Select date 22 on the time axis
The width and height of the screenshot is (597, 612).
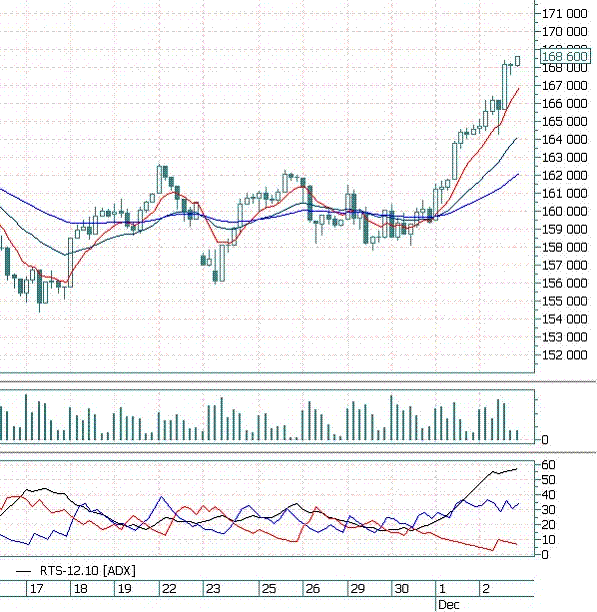tap(169, 589)
